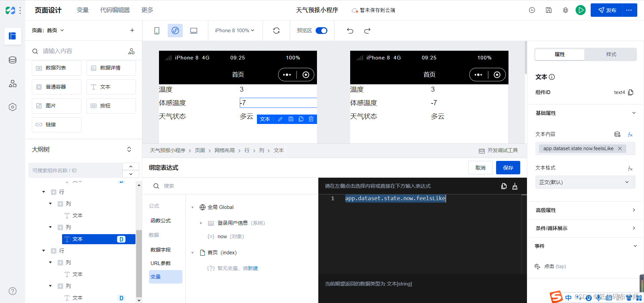This screenshot has width=644, height=303.
Task: Open the 文本格式 正文(默认) dropdown
Action: (x=585, y=182)
